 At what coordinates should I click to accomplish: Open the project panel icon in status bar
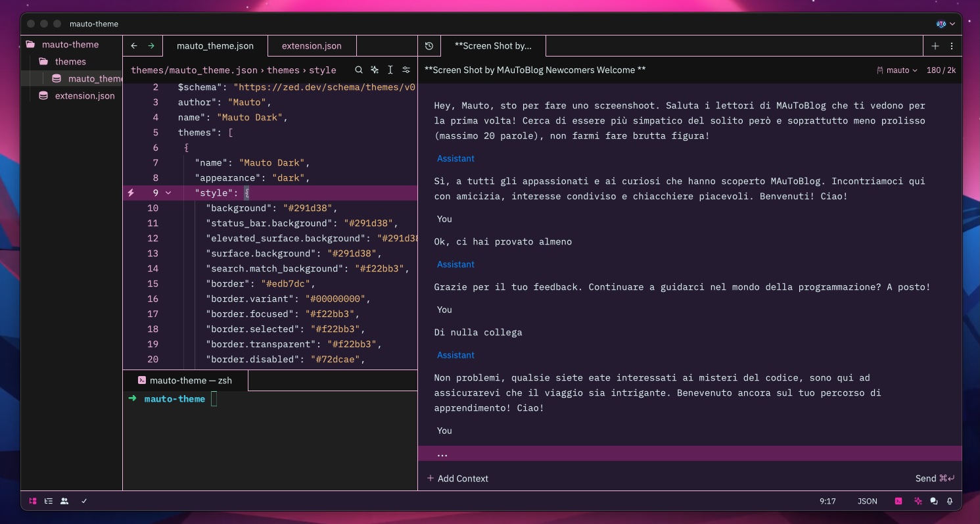[x=33, y=501]
